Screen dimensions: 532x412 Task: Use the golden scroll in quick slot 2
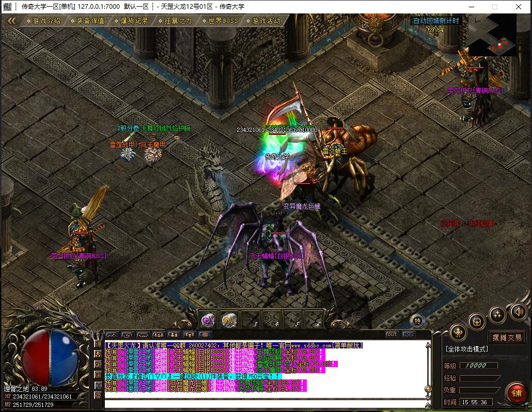229,319
